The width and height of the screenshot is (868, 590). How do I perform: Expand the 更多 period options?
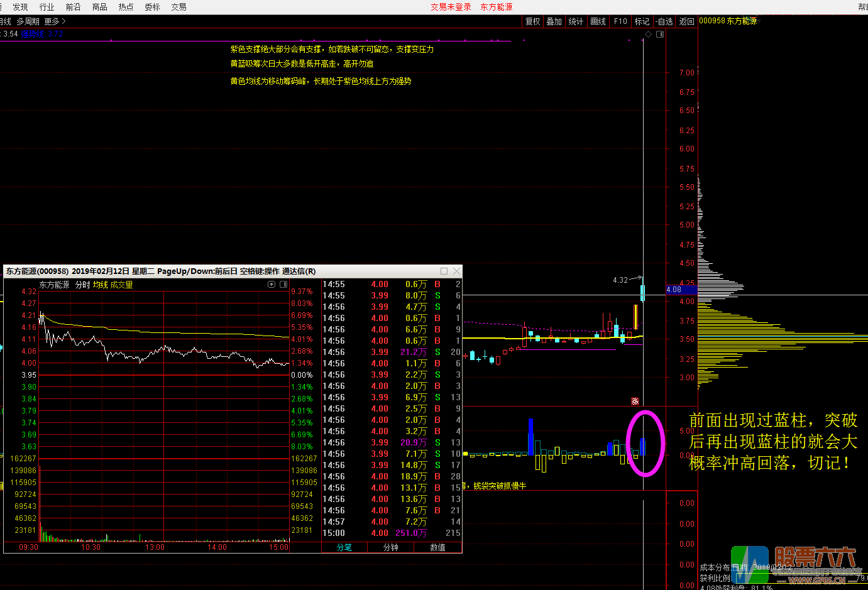click(55, 21)
